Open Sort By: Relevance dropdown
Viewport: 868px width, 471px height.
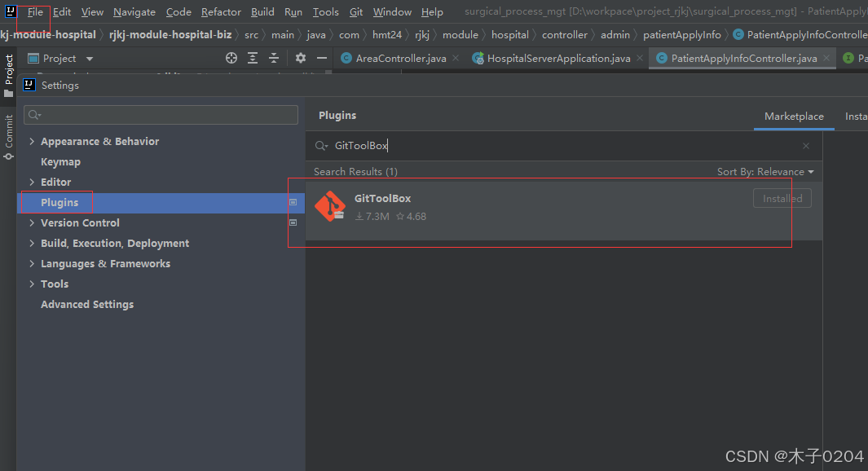click(765, 172)
